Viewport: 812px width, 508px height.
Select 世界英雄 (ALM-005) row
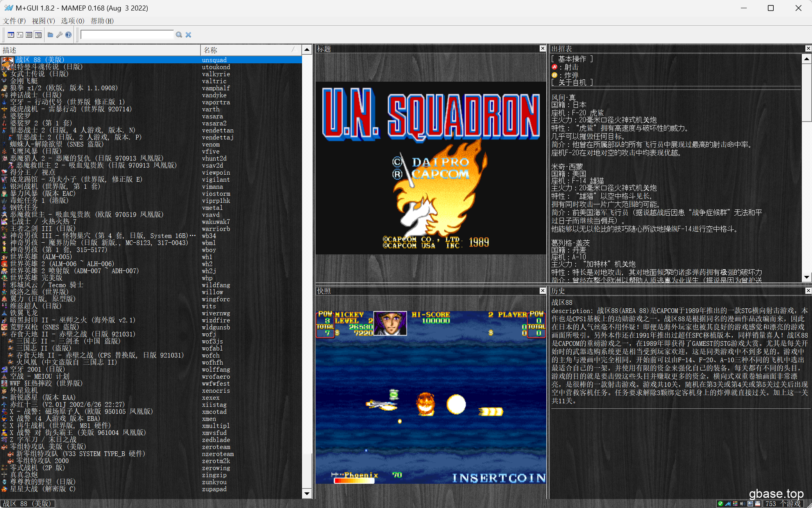(x=151, y=257)
